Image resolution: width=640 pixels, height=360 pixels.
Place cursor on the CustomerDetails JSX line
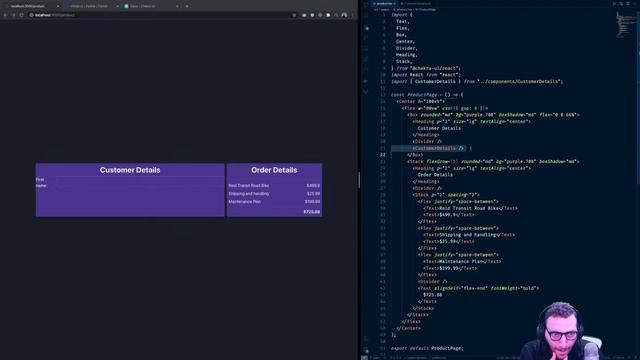pos(438,148)
